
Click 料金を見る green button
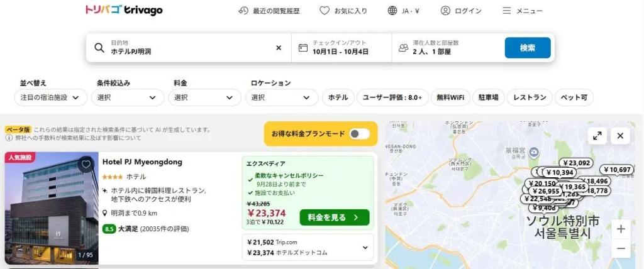click(335, 217)
